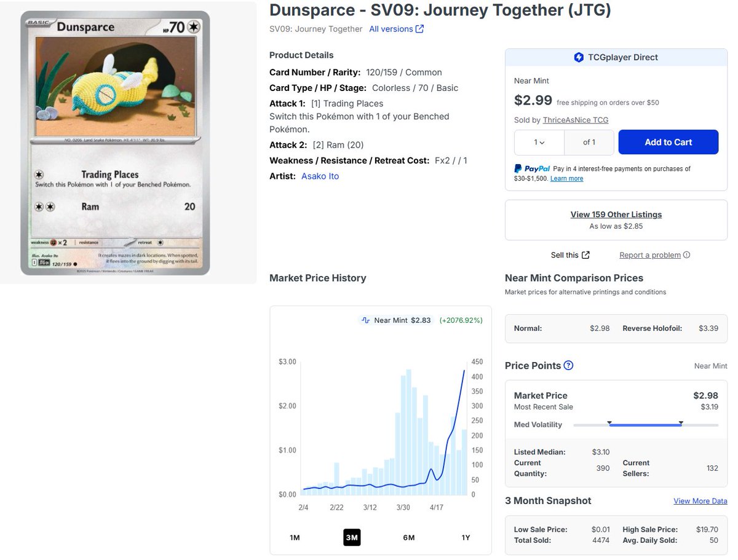
Task: Open artist Asako Ito link
Action: (320, 176)
